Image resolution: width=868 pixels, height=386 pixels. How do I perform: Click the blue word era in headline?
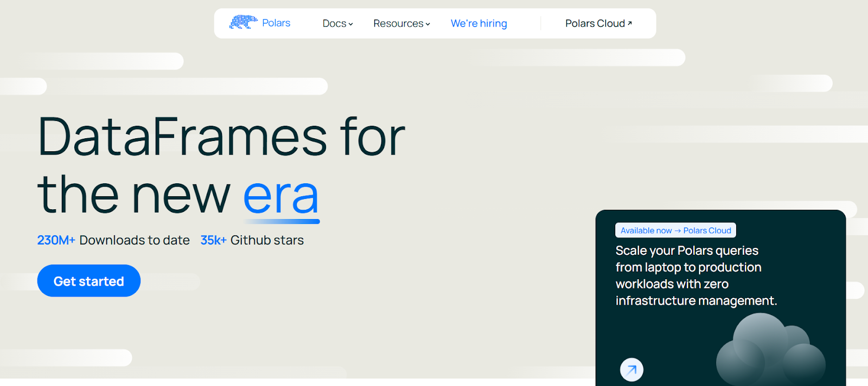pos(280,195)
